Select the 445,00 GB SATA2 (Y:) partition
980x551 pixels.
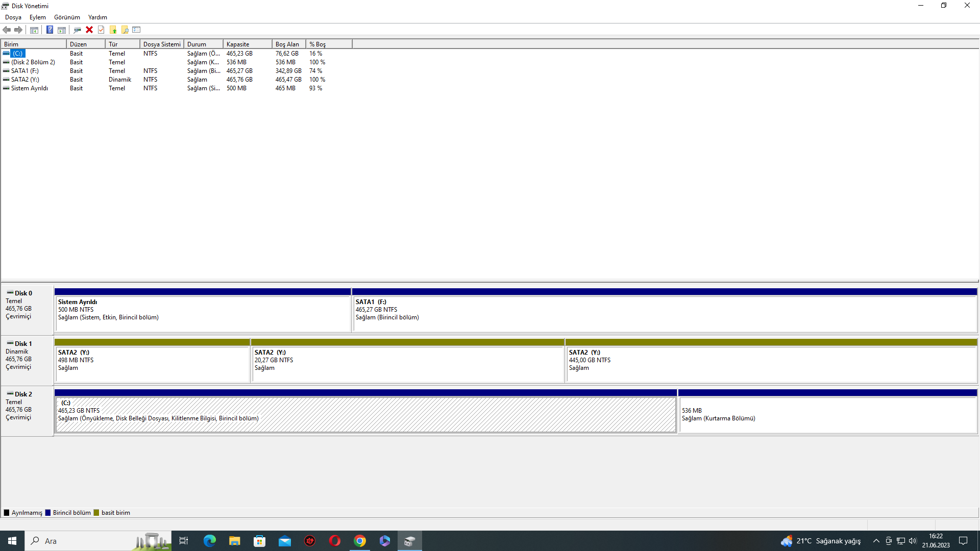[x=771, y=363]
